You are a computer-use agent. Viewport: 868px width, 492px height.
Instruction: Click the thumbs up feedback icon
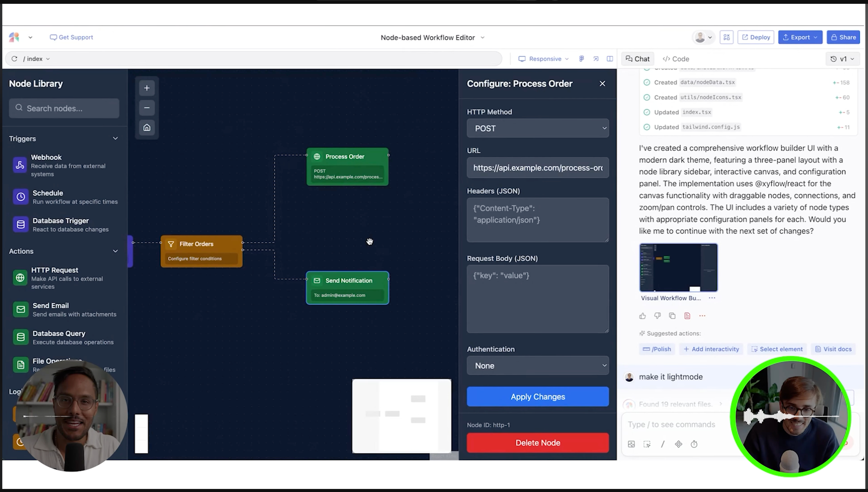click(643, 316)
